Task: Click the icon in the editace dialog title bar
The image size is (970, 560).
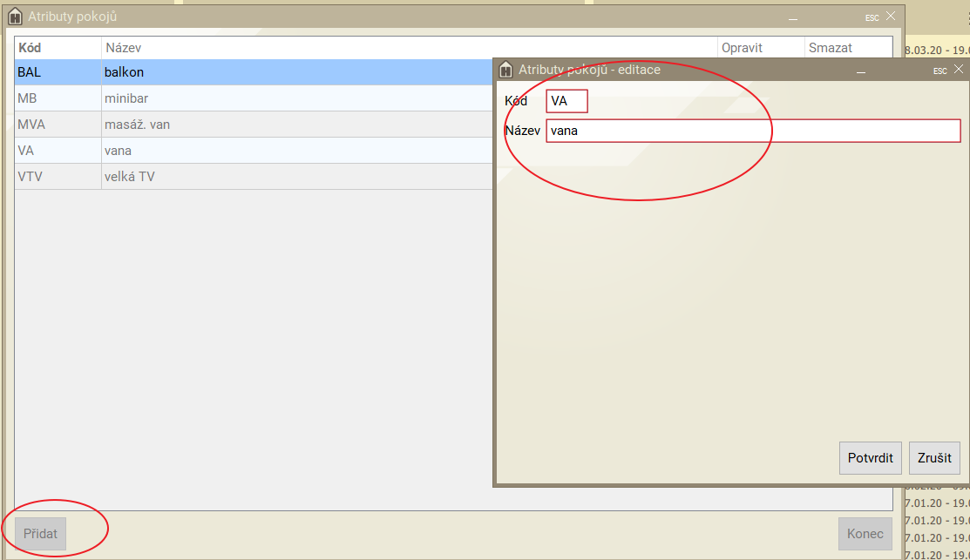Action: click(505, 70)
